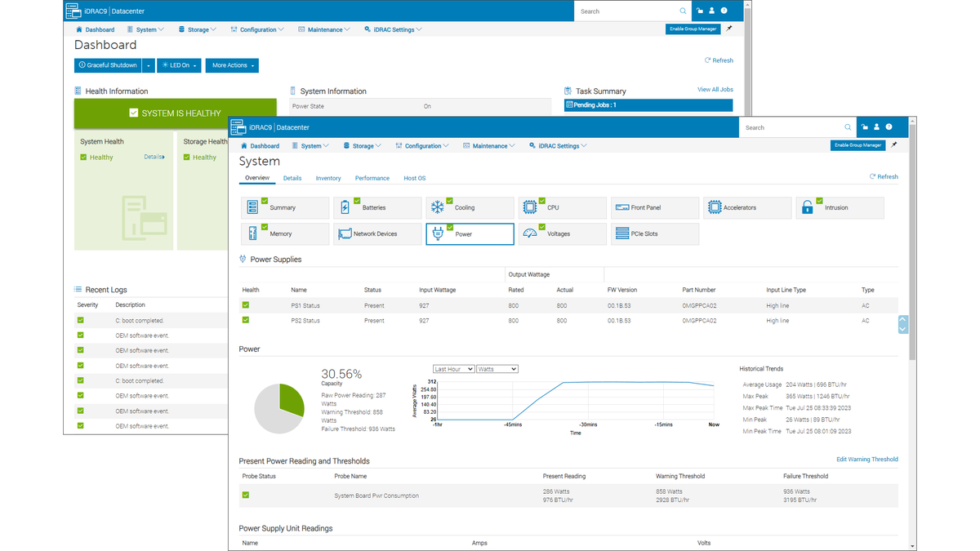This screenshot has height=551, width=980.
Task: Click the PS2 Status health checkbox
Action: pos(246,320)
